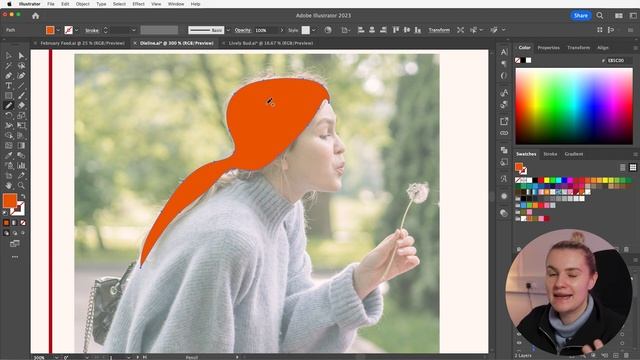Select the Pen tool
The width and height of the screenshot is (640, 360).
(x=9, y=76)
